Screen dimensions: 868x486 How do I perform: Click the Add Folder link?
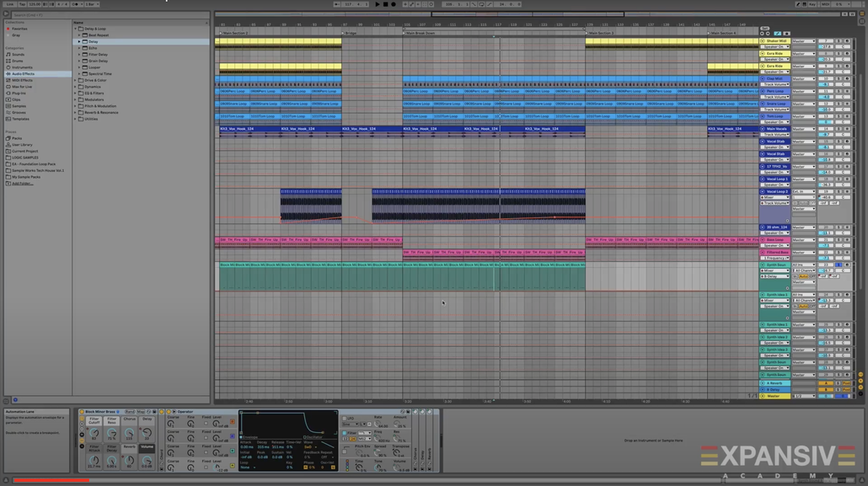[22, 184]
